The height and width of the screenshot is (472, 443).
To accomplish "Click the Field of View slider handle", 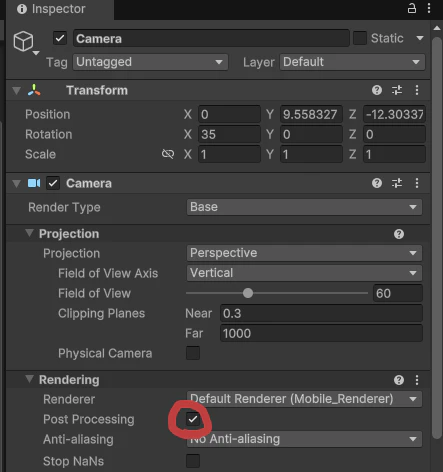I will click(x=248, y=293).
